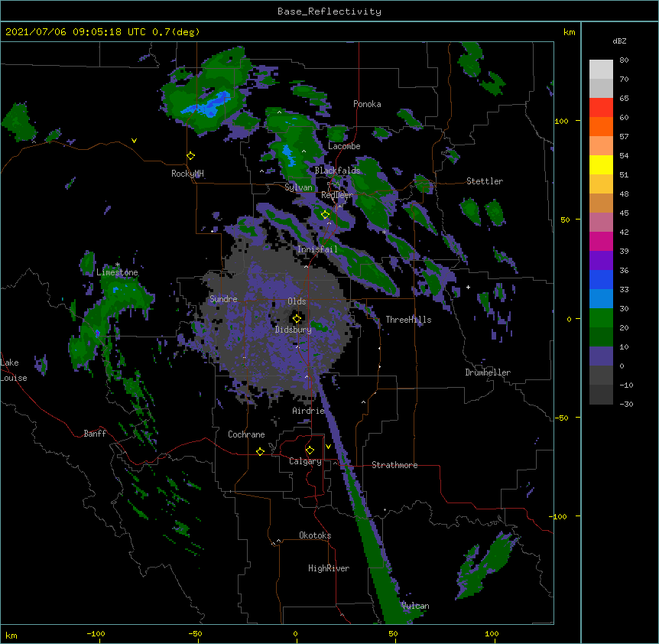Click the dBZ legend heading
The height and width of the screenshot is (644, 659).
619,41
